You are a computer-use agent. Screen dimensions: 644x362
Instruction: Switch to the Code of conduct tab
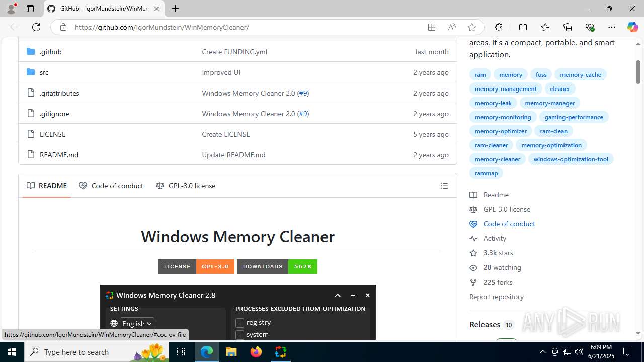(x=111, y=186)
